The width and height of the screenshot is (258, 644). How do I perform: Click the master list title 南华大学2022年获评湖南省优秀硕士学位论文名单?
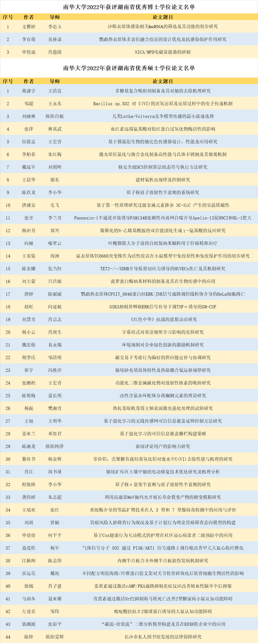[x=129, y=68]
